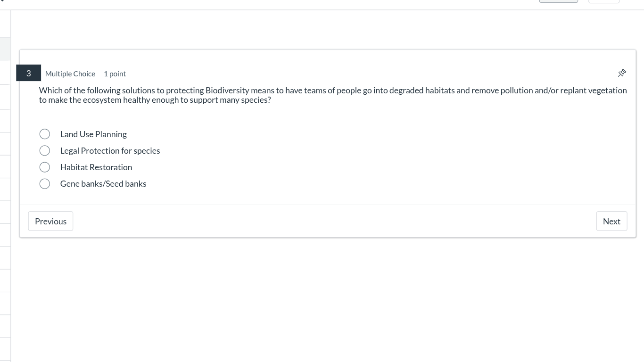This screenshot has width=644, height=362.
Task: Select the Land Use Planning radio button
Action: (45, 134)
